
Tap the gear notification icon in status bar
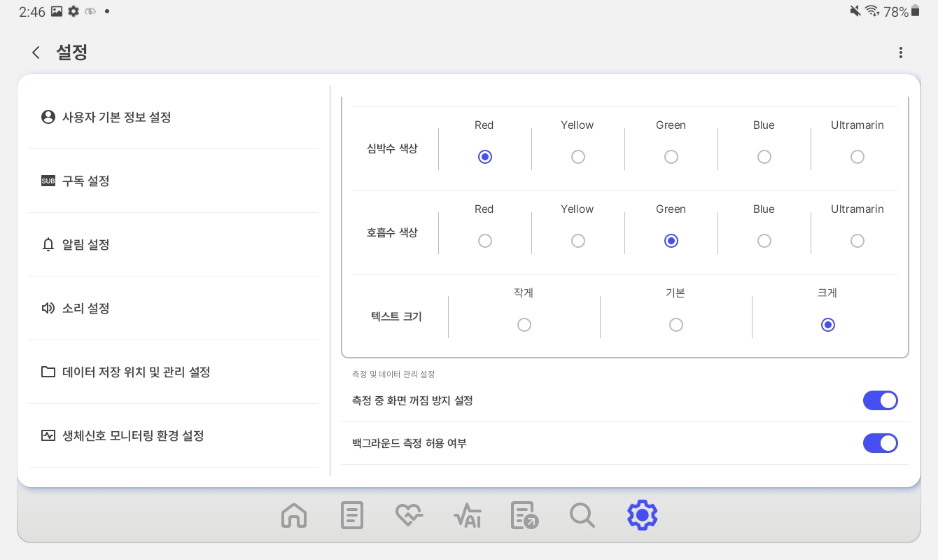tap(73, 11)
